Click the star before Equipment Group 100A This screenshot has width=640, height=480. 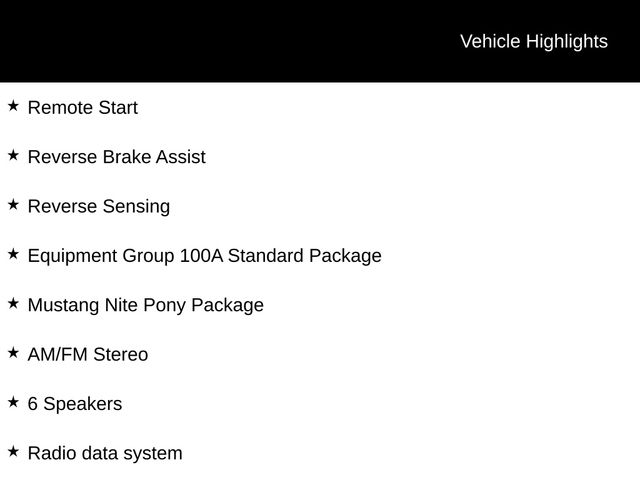13,254
